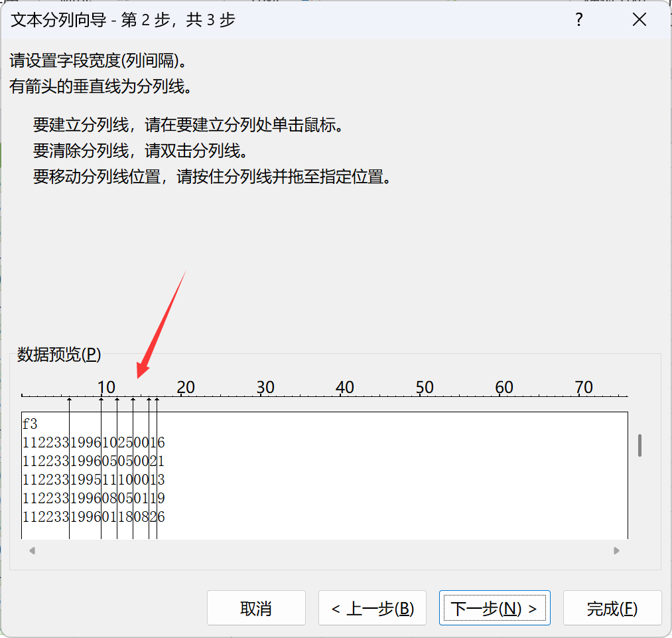Proceed with 下一步(N) button

(494, 608)
